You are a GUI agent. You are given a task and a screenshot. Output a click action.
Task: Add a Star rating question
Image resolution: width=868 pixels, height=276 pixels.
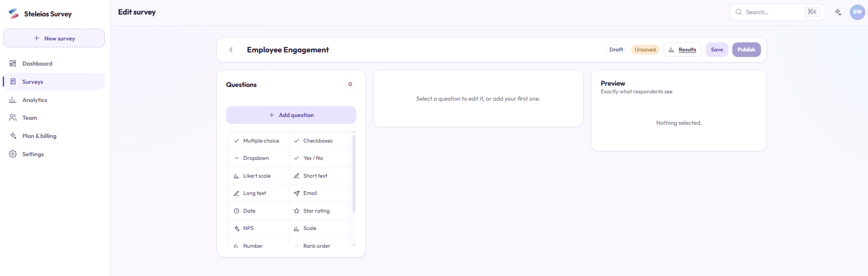(x=319, y=211)
